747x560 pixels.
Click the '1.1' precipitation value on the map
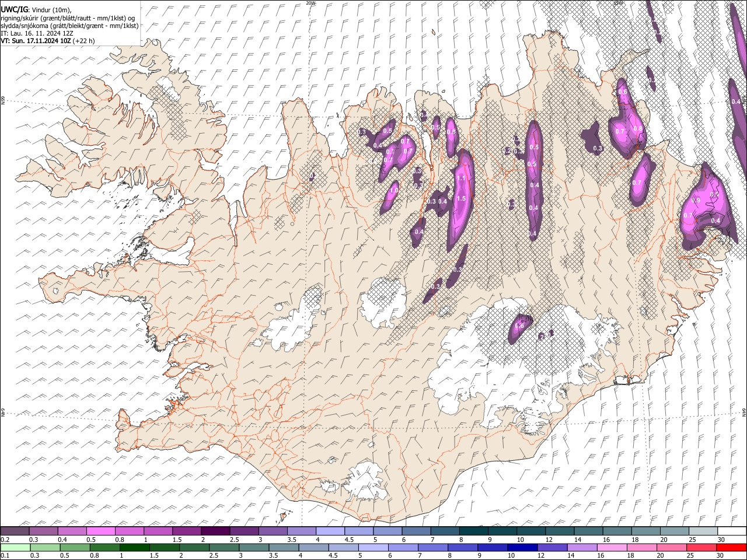coord(461,178)
